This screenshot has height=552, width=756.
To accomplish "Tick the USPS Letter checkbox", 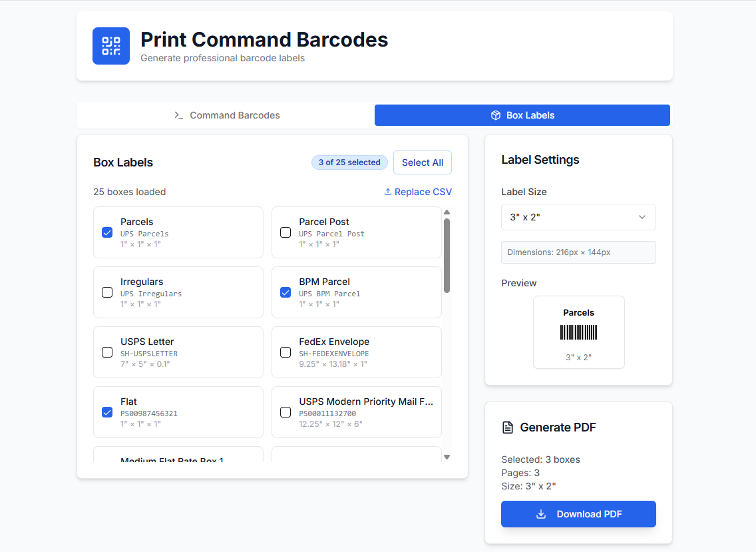I will tap(107, 352).
